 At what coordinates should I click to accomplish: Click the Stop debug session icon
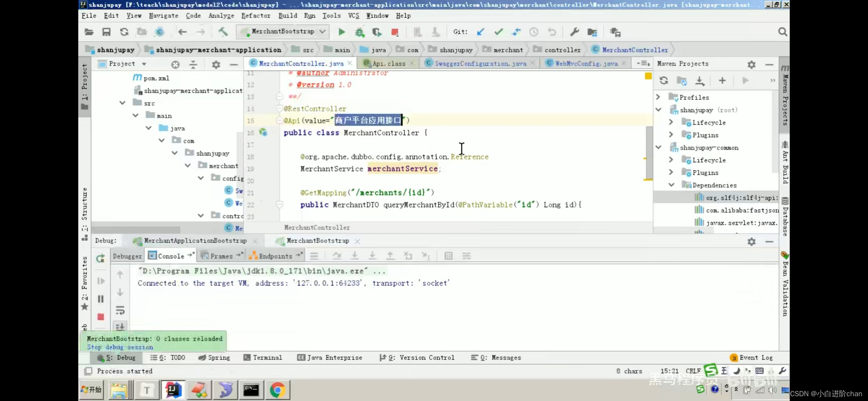pos(101,316)
